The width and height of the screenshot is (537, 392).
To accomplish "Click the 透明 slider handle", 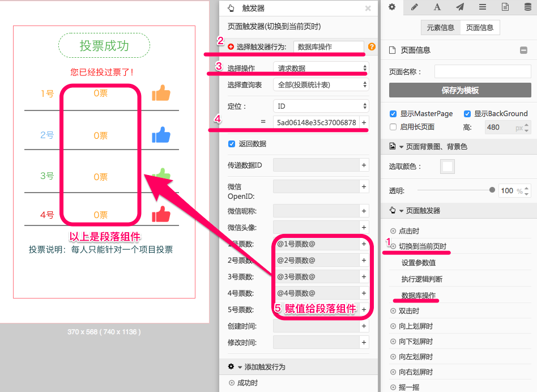I will pos(492,190).
